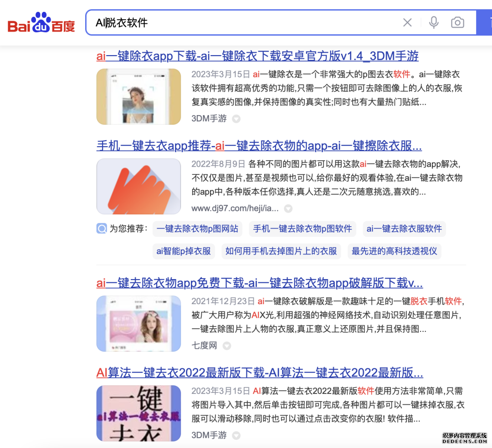Screen dimensions: 492x448
Task: Click the first result's phone screenshot thumbnail
Action: pos(138,97)
